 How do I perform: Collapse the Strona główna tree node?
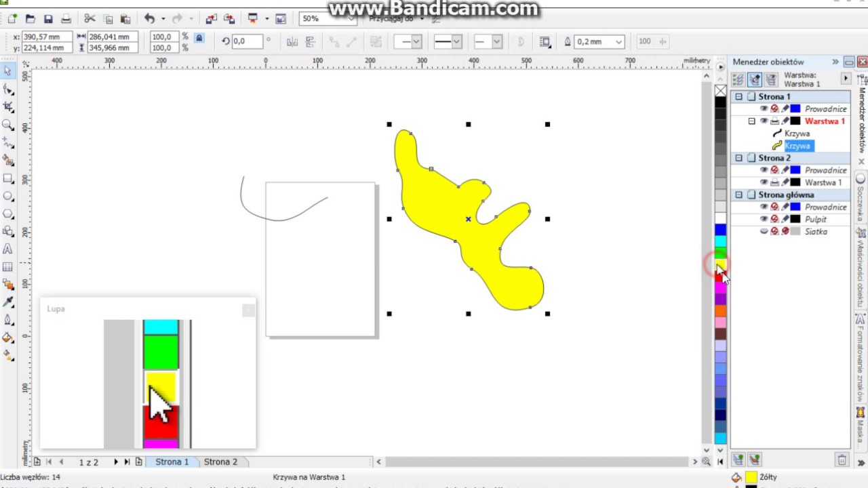coord(738,195)
